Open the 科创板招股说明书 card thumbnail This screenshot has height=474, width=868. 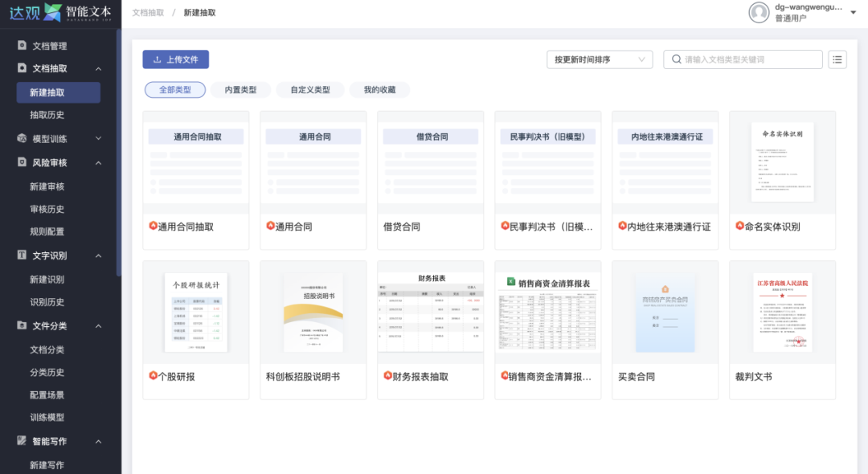click(313, 313)
